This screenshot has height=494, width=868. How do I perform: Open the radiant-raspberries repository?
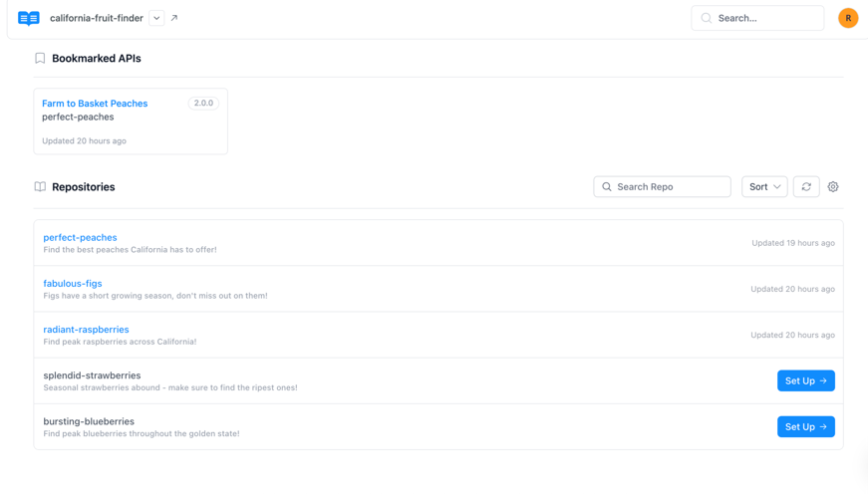(86, 330)
